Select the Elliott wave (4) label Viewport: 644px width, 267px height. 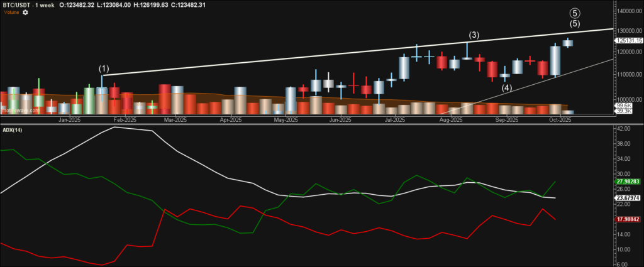pyautogui.click(x=508, y=87)
